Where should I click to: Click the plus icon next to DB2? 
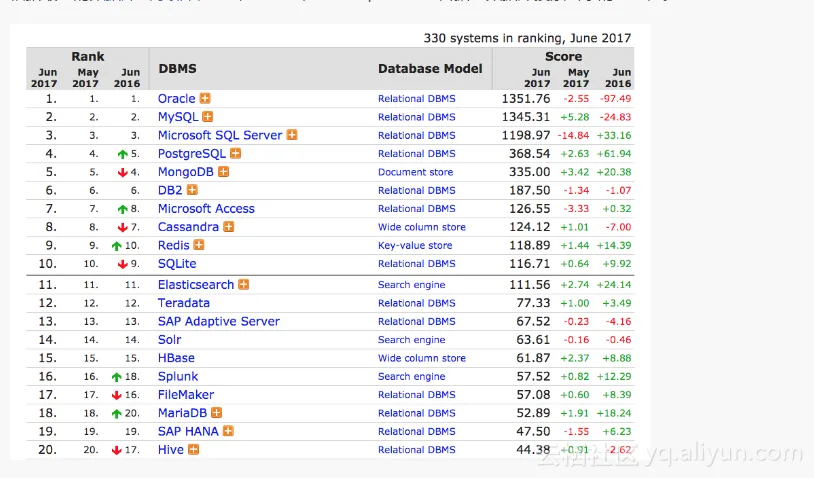click(x=192, y=190)
